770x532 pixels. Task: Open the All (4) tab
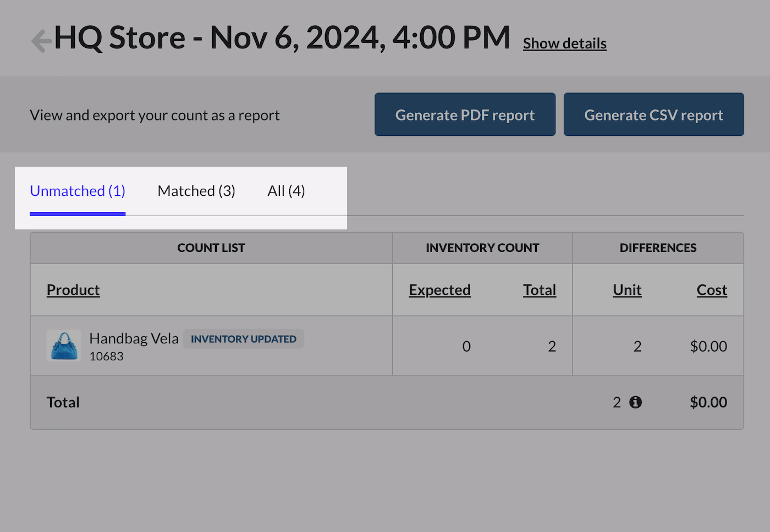click(x=286, y=191)
